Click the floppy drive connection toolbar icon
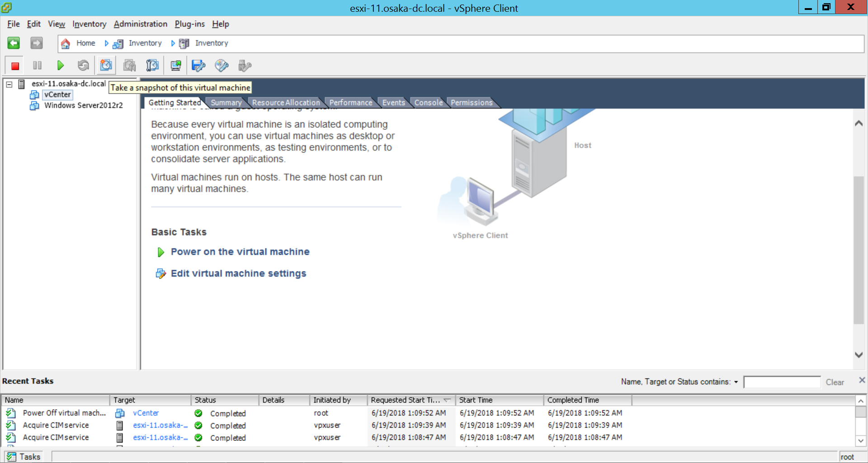The width and height of the screenshot is (868, 463). pos(198,66)
